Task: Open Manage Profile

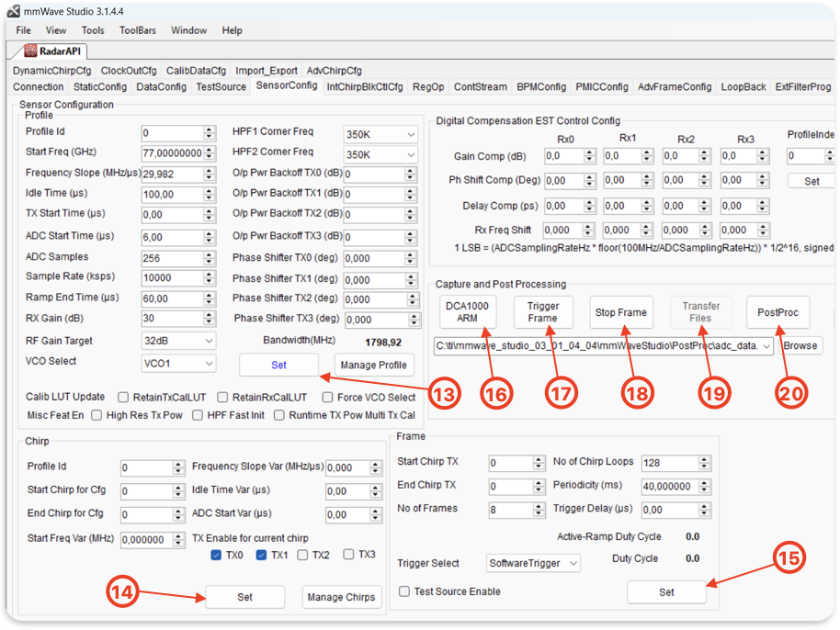Action: click(374, 365)
